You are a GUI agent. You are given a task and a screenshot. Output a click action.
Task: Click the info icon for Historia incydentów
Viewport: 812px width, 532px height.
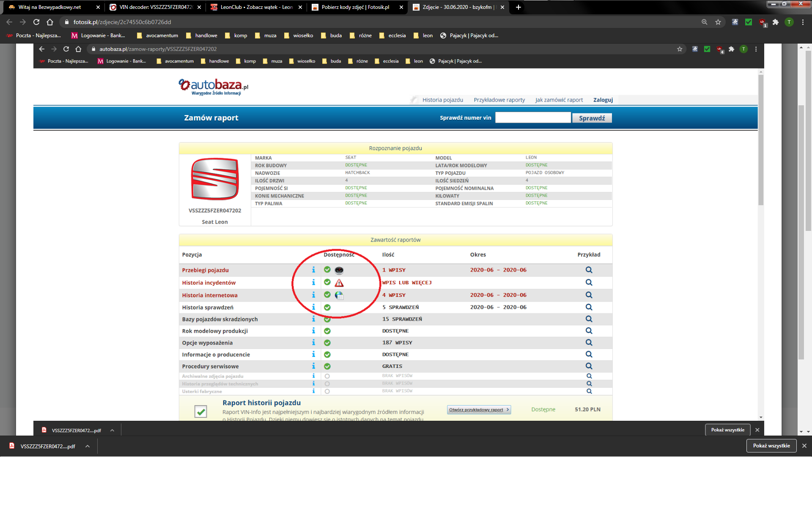[x=313, y=282]
